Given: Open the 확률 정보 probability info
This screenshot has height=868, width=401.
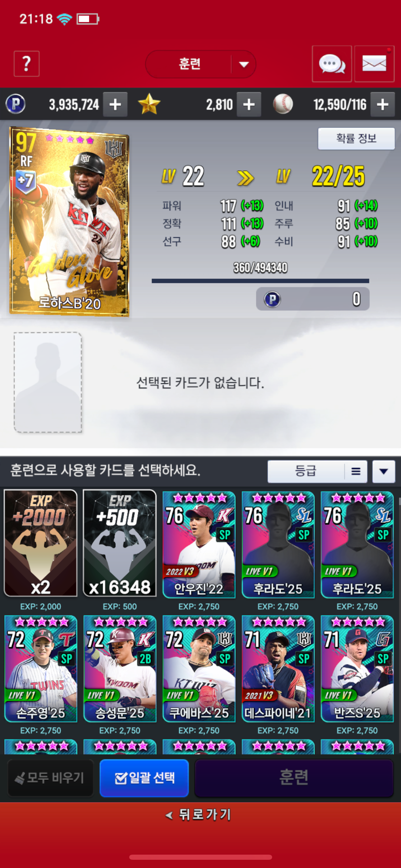Looking at the screenshot, I should pyautogui.click(x=356, y=138).
